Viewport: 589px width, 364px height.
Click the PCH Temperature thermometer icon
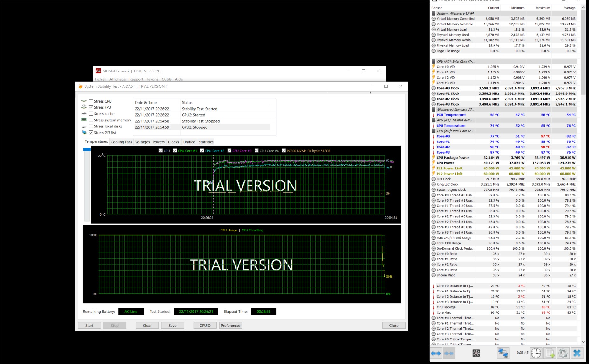pyautogui.click(x=433, y=115)
